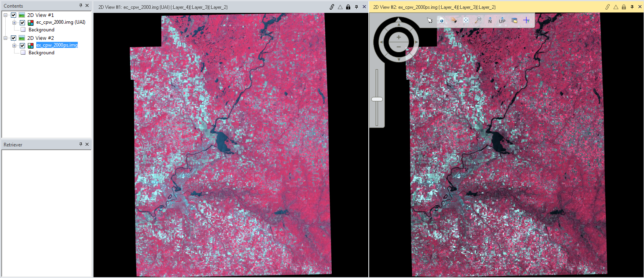The image size is (644, 278).
Task: Open the layer stack file icon
Action: click(514, 20)
